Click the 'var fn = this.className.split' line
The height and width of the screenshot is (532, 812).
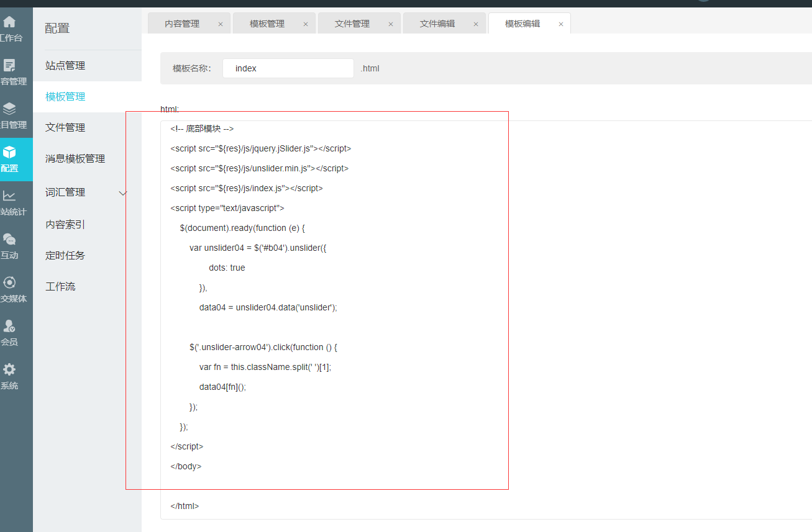click(265, 367)
